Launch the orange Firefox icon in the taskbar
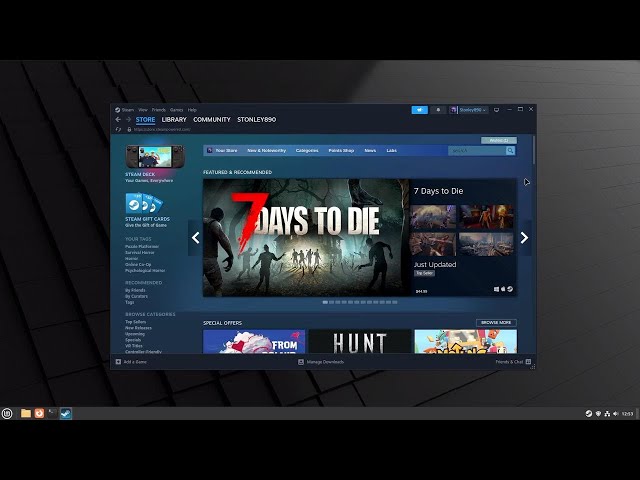 [x=39, y=413]
